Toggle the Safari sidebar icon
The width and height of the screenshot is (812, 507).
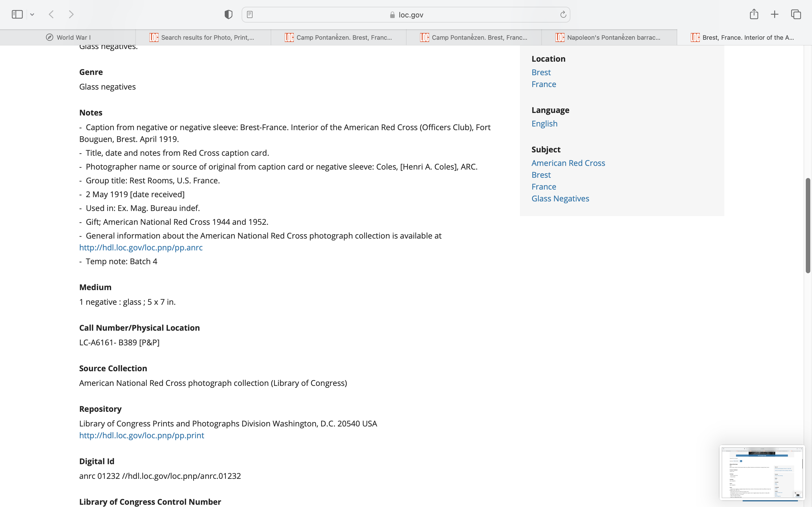pyautogui.click(x=17, y=14)
